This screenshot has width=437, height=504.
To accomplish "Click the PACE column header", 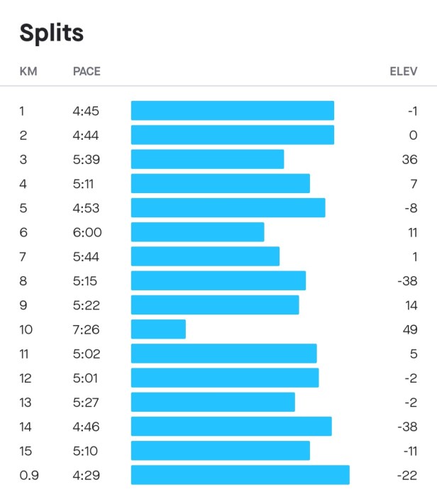I will click(87, 72).
